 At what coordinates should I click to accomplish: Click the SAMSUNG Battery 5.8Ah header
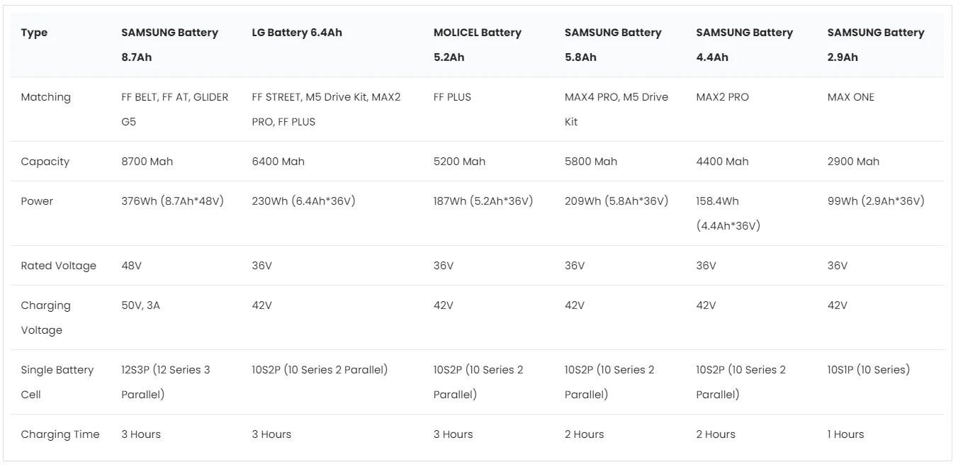(x=613, y=45)
